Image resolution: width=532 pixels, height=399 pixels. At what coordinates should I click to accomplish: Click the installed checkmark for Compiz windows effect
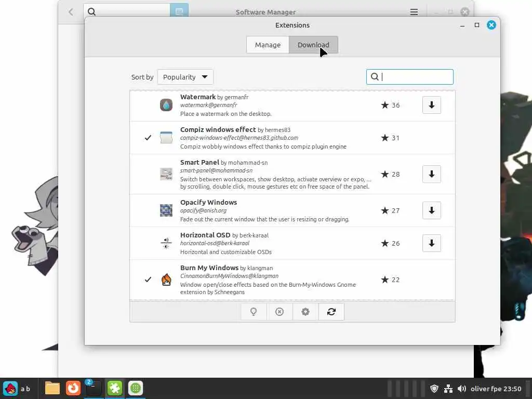click(x=148, y=137)
